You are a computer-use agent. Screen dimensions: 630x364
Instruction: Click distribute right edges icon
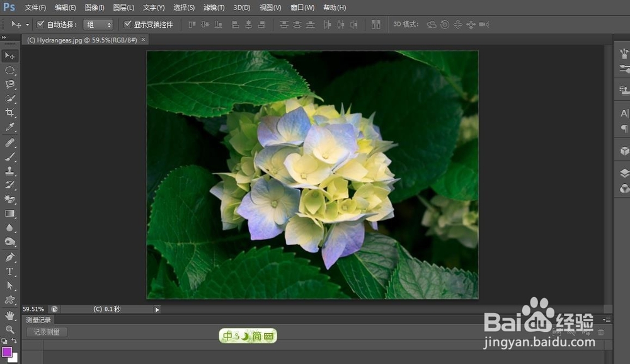(353, 25)
